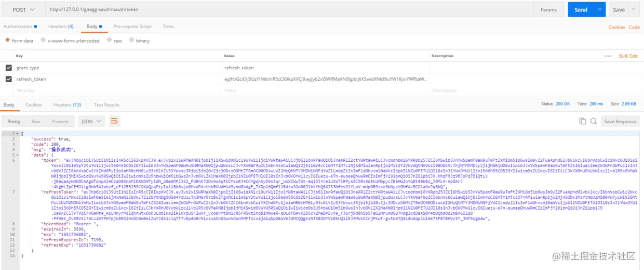Open the Code link

(634, 27)
